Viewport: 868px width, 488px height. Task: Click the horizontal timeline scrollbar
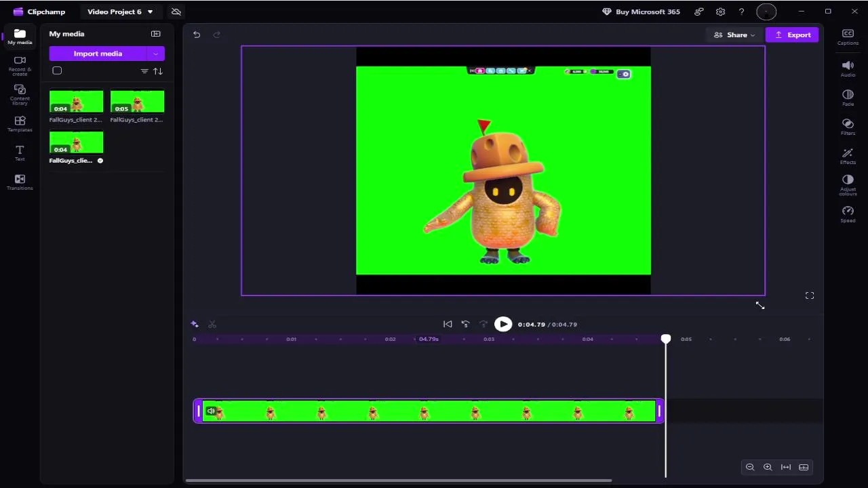399,481
